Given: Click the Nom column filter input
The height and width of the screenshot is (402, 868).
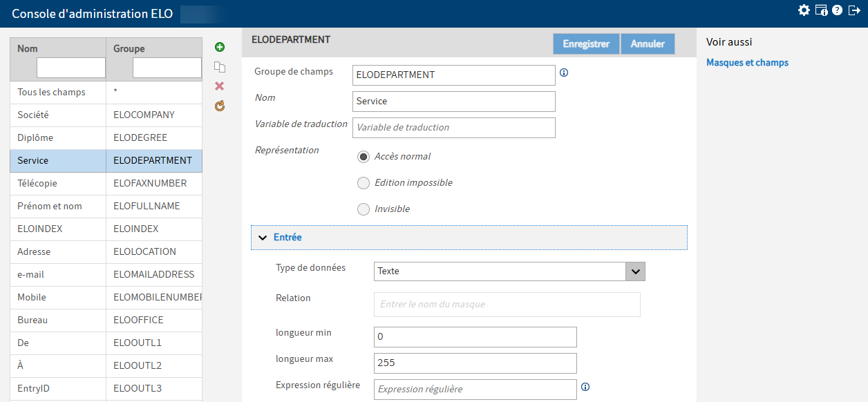Looking at the screenshot, I should coord(70,68).
